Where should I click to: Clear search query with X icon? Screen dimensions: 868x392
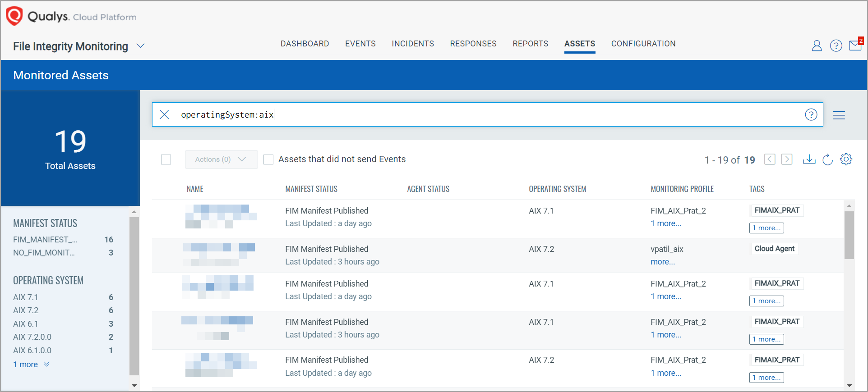[x=165, y=114]
